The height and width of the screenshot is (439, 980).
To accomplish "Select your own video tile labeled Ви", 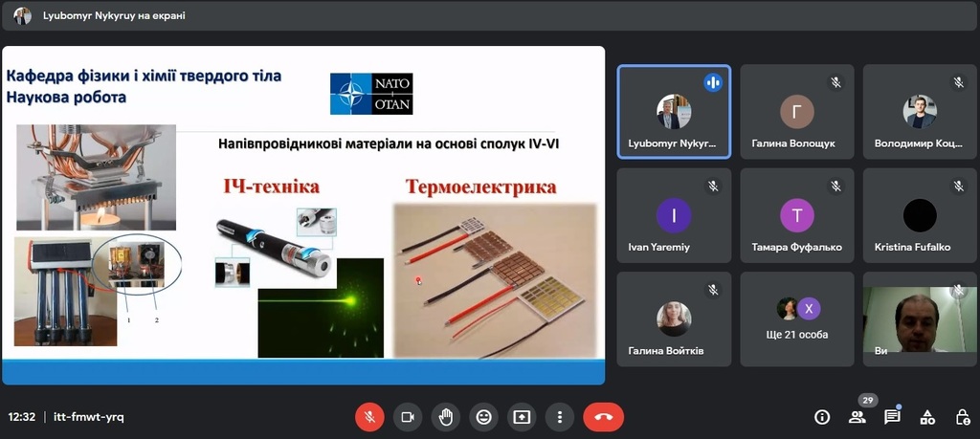I will 920,318.
